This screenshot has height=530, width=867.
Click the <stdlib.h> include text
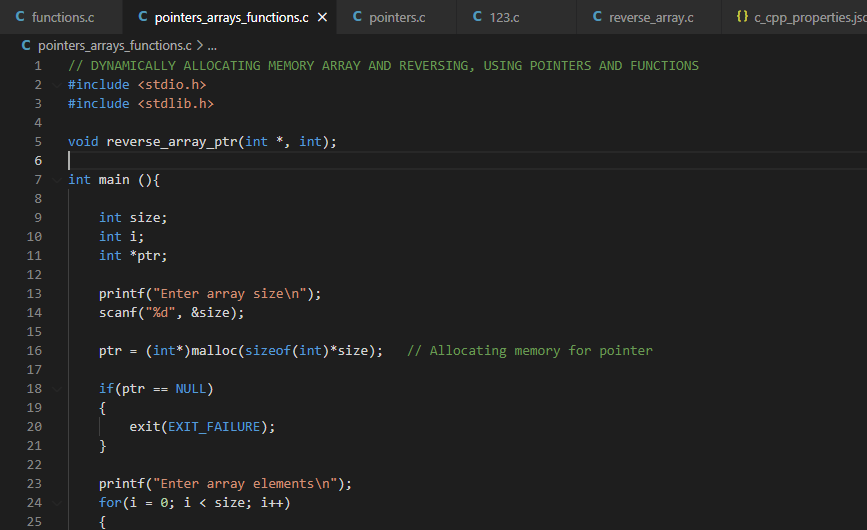pyautogui.click(x=176, y=103)
